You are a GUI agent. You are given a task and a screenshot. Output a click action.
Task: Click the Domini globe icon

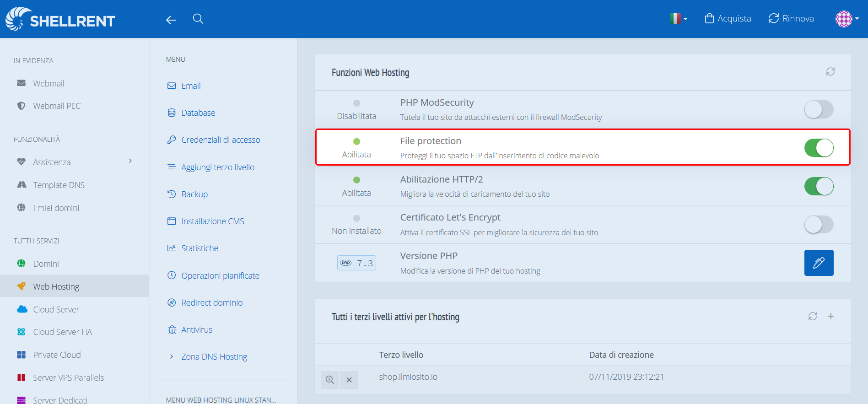pyautogui.click(x=21, y=263)
